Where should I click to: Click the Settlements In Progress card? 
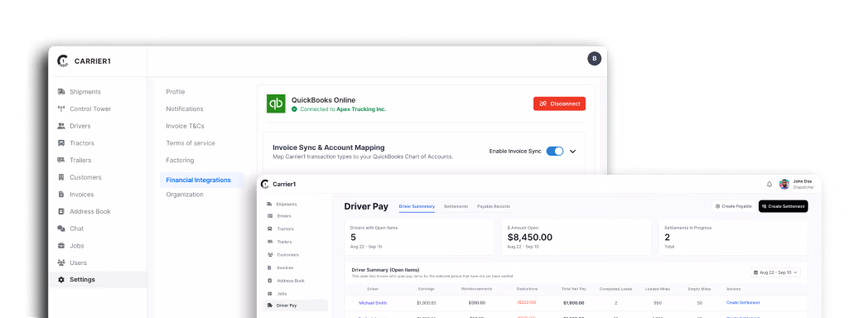point(733,237)
